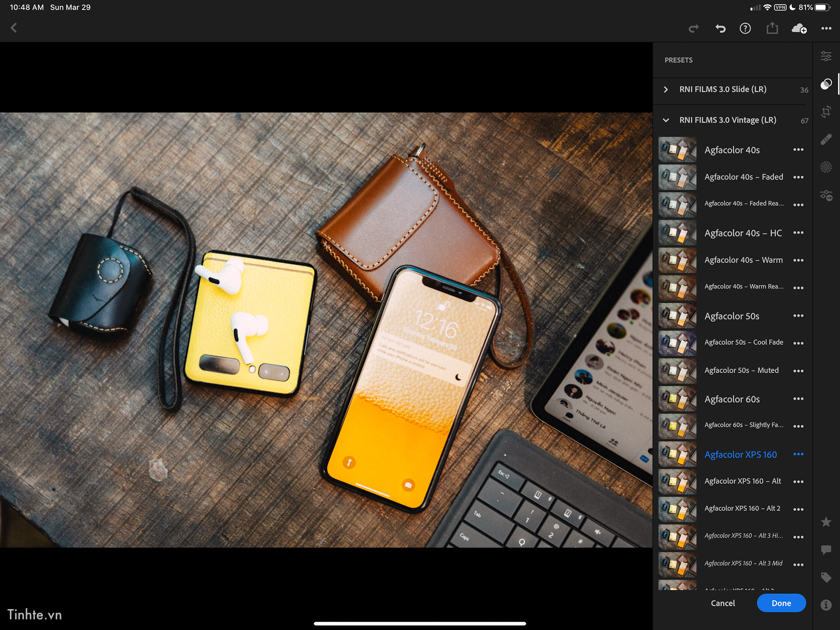Open options for Agfacolor XPS 160 preset
Image resolution: width=840 pixels, height=630 pixels.
pyautogui.click(x=798, y=454)
